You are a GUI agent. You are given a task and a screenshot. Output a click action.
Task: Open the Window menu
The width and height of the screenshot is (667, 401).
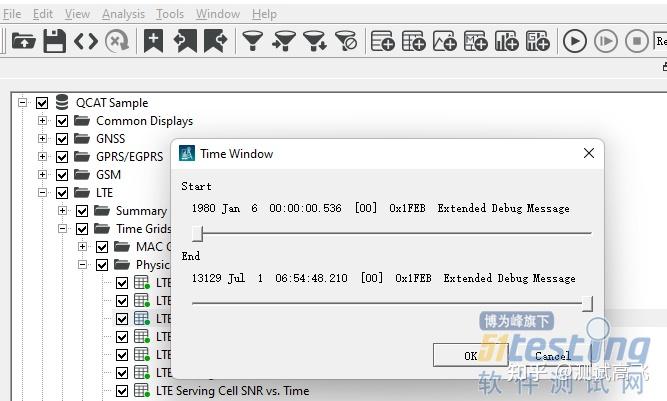pyautogui.click(x=217, y=14)
